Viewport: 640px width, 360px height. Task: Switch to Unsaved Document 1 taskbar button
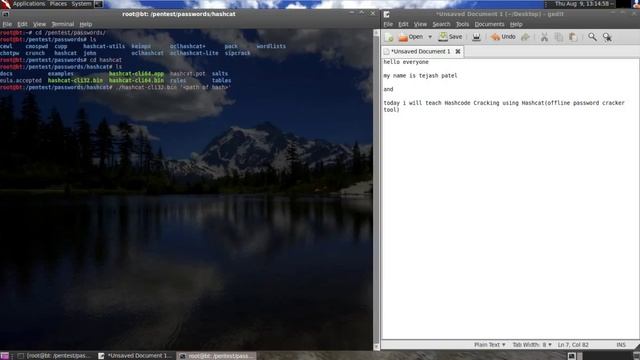[x=136, y=356]
